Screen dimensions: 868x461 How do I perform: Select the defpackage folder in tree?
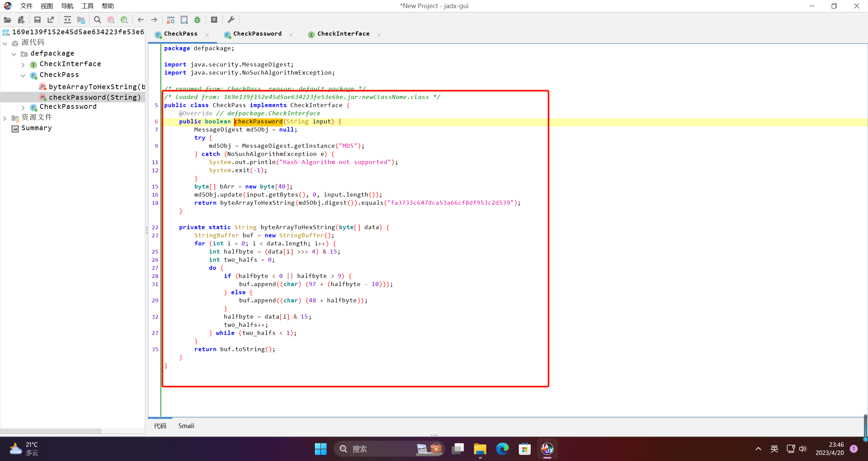52,53
